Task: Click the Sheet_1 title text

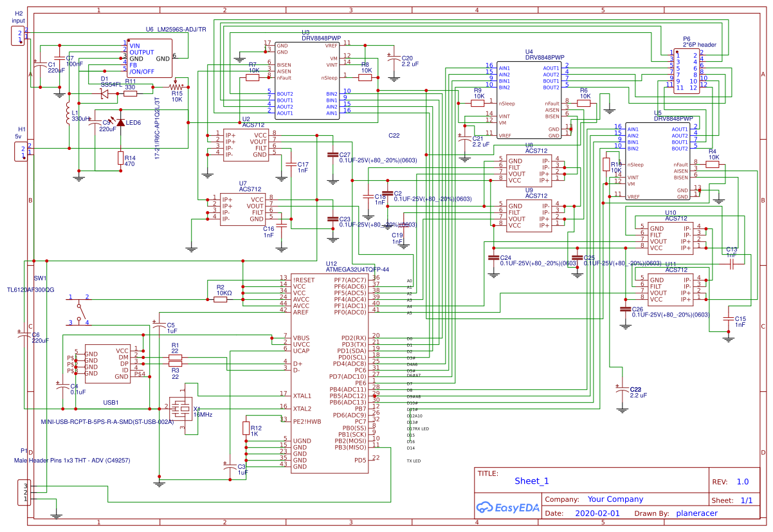Action: point(532,481)
